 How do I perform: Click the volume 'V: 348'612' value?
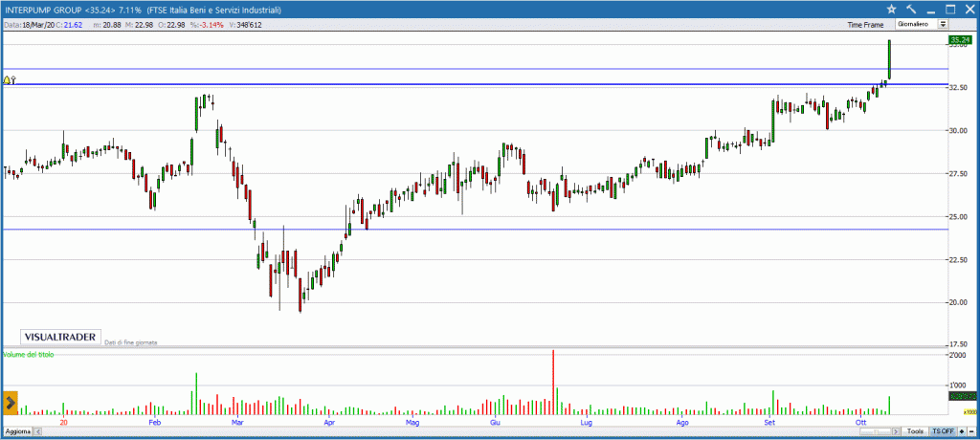point(245,25)
